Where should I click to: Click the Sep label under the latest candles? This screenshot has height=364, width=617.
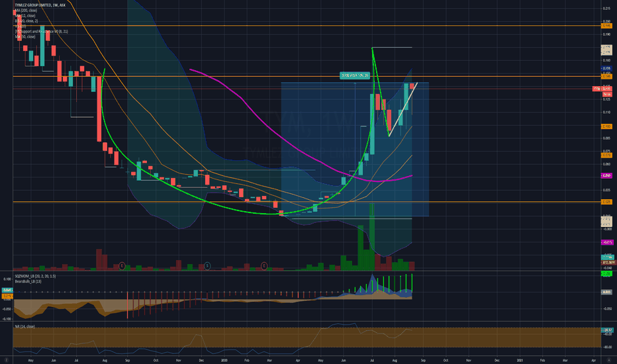click(423, 360)
